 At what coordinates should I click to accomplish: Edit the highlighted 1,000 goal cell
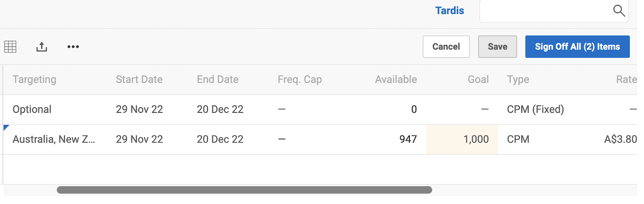click(462, 139)
